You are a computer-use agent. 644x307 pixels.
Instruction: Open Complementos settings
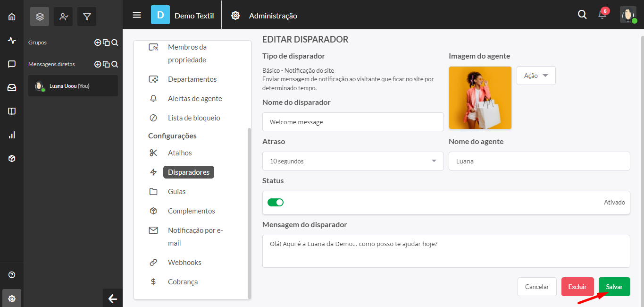click(x=191, y=211)
